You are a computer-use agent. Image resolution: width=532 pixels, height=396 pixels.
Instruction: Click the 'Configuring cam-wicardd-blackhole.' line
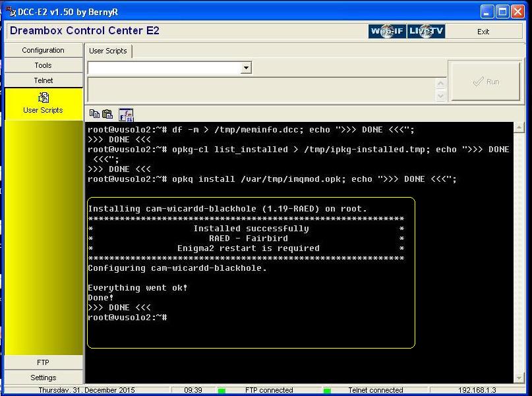(x=177, y=268)
